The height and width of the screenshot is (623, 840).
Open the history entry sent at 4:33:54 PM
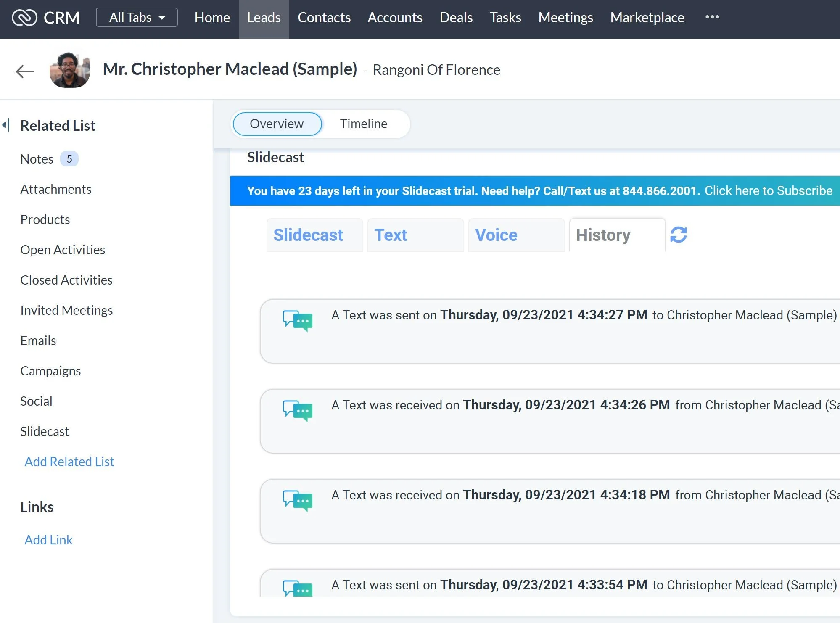tap(550, 583)
